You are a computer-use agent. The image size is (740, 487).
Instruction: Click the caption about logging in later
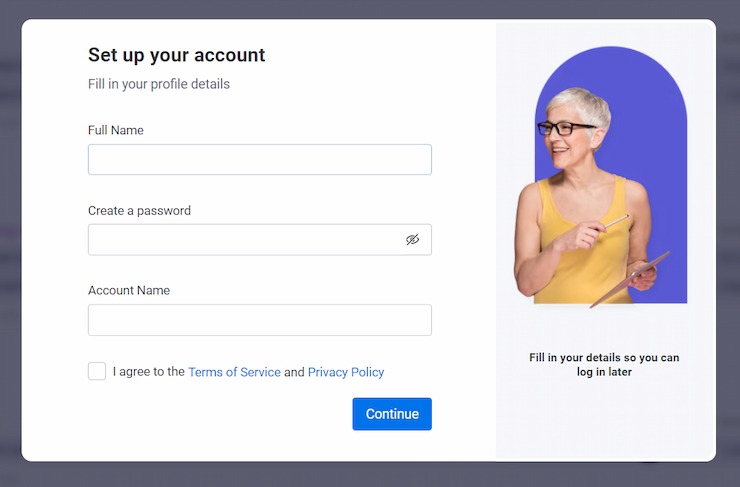click(604, 364)
